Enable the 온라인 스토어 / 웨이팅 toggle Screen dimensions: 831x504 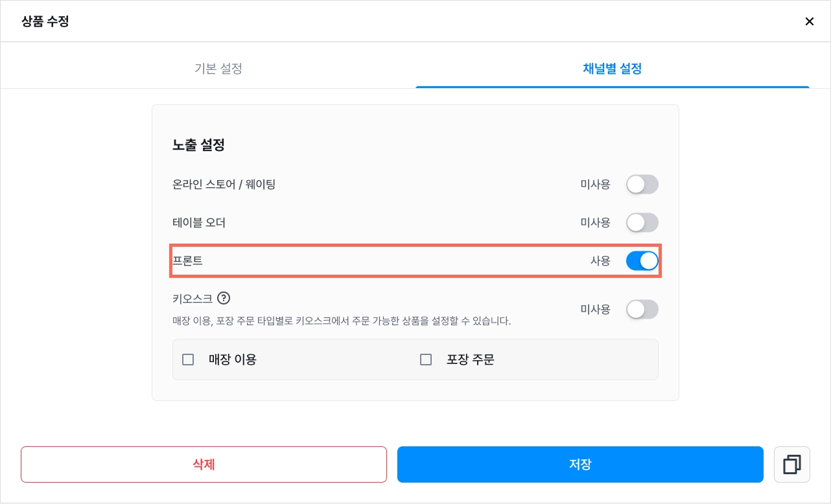642,185
